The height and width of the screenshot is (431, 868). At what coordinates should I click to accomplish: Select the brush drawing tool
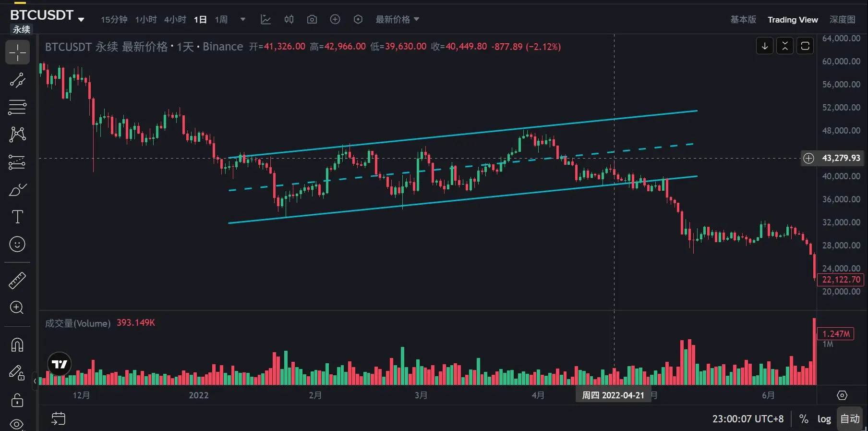pyautogui.click(x=17, y=189)
